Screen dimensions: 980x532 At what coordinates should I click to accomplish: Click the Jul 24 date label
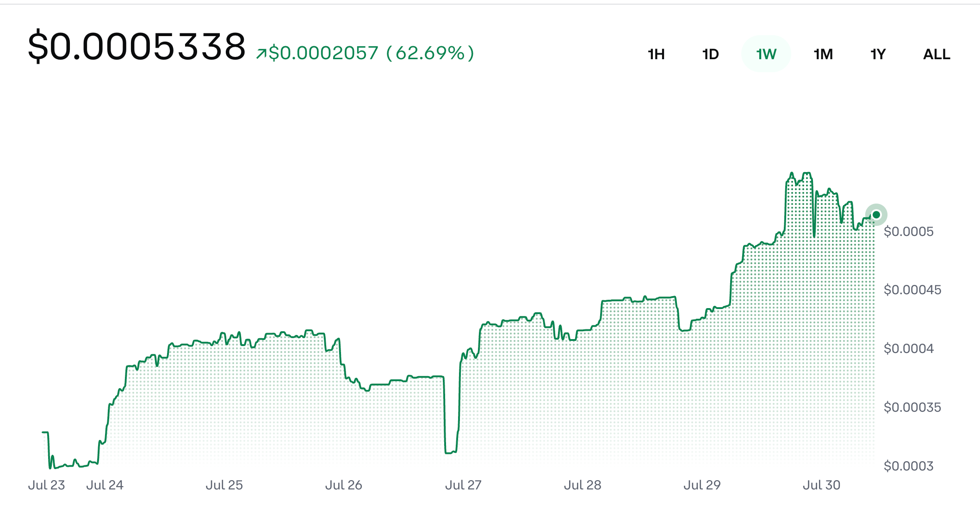(105, 485)
